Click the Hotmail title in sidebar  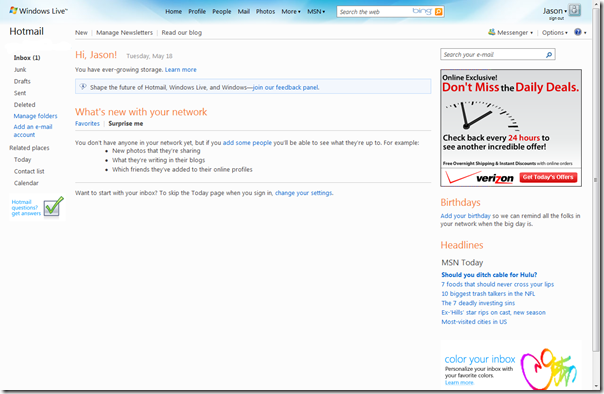[26, 32]
